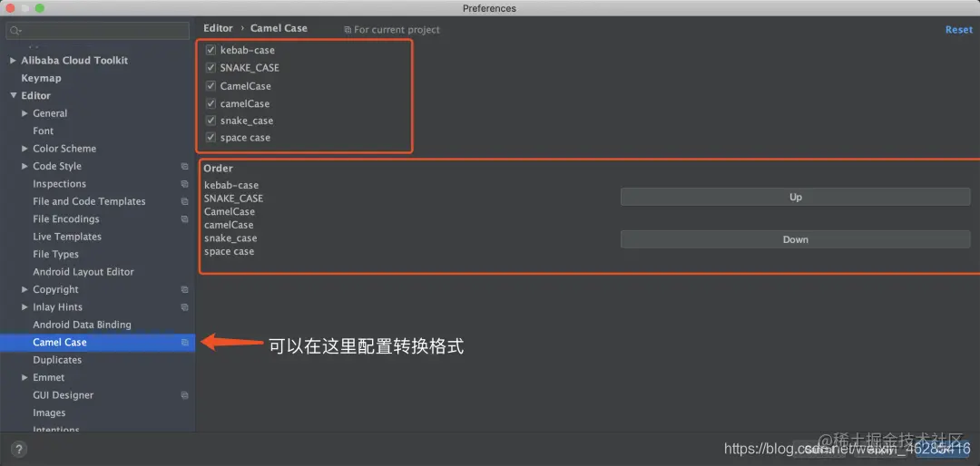Screen dimensions: 980x466
Task: Click the Down button
Action: pyautogui.click(x=795, y=239)
